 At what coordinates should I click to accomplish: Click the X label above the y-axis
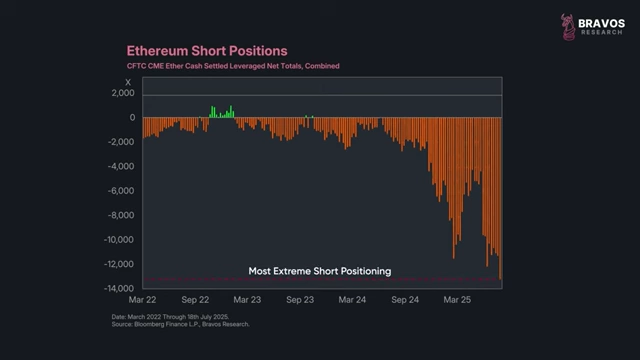click(128, 82)
